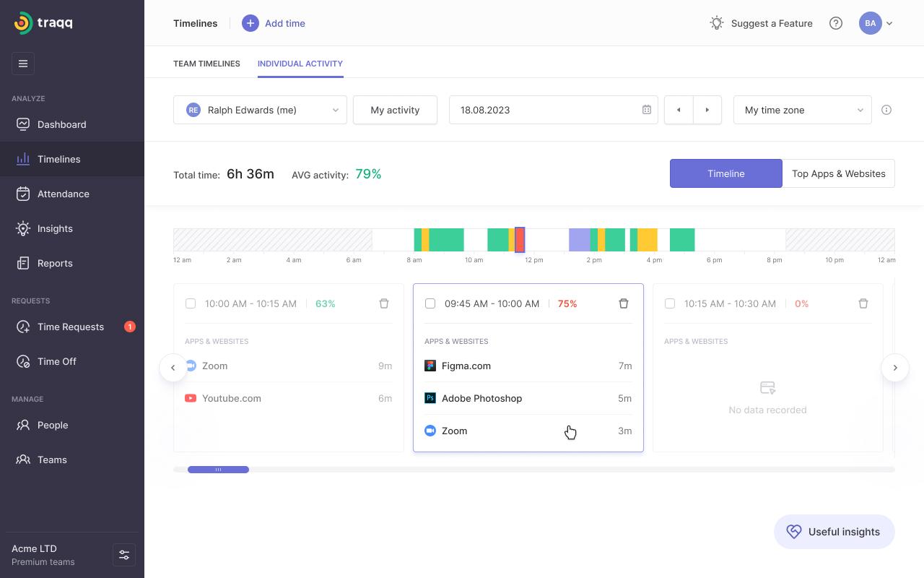Click the Useful insights button
This screenshot has width=924, height=578.
point(834,532)
